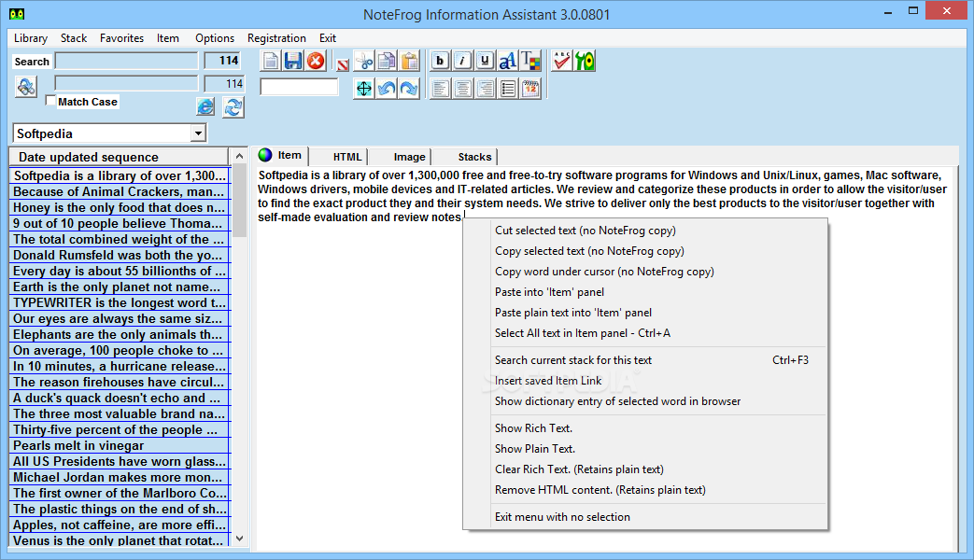Click the refresh arrows icon
Image resolution: width=974 pixels, height=560 pixels.
(x=233, y=106)
